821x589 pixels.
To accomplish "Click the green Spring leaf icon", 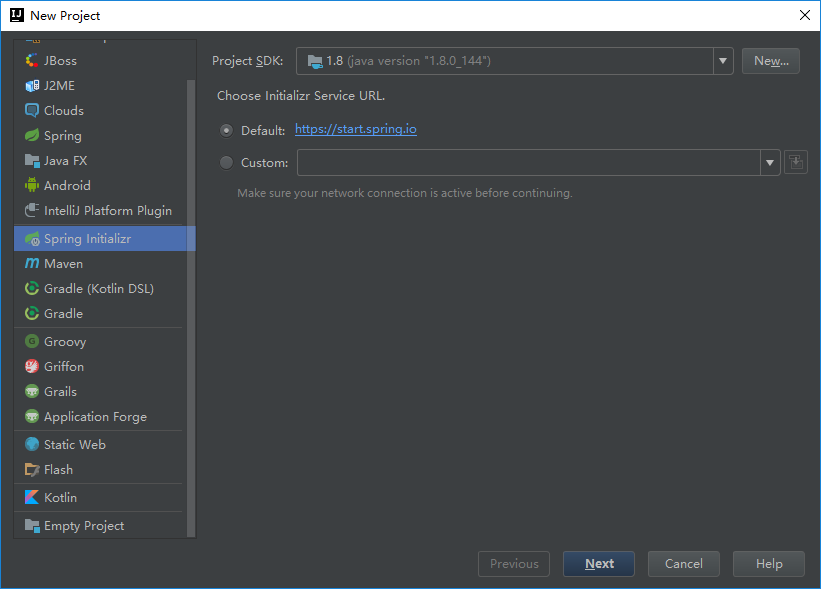I will tap(32, 136).
